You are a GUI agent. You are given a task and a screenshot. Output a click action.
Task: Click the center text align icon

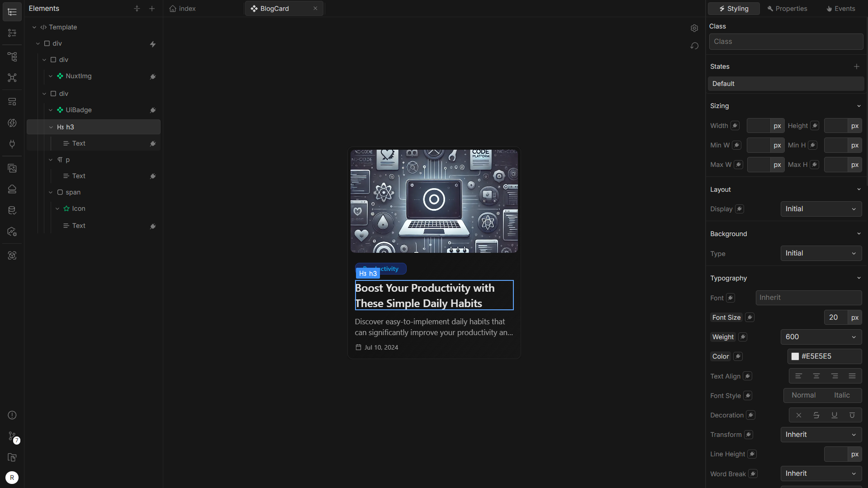(x=816, y=376)
